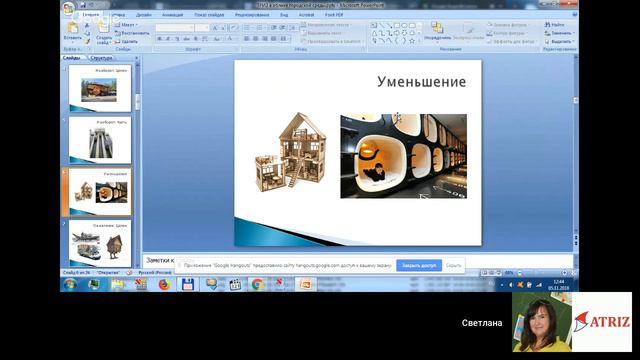The image size is (640, 360).
Task: Click the volume icon in system tray
Action: point(511,285)
